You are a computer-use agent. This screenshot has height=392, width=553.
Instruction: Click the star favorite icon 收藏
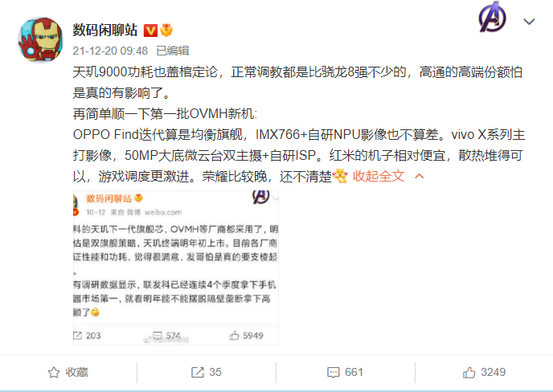(x=54, y=372)
